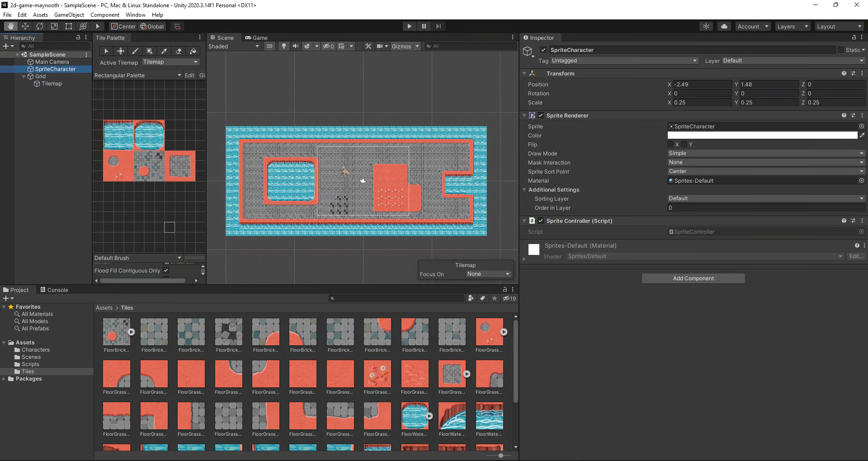868x461 pixels.
Task: Open the Layer dropdown in Inspector
Action: 793,61
